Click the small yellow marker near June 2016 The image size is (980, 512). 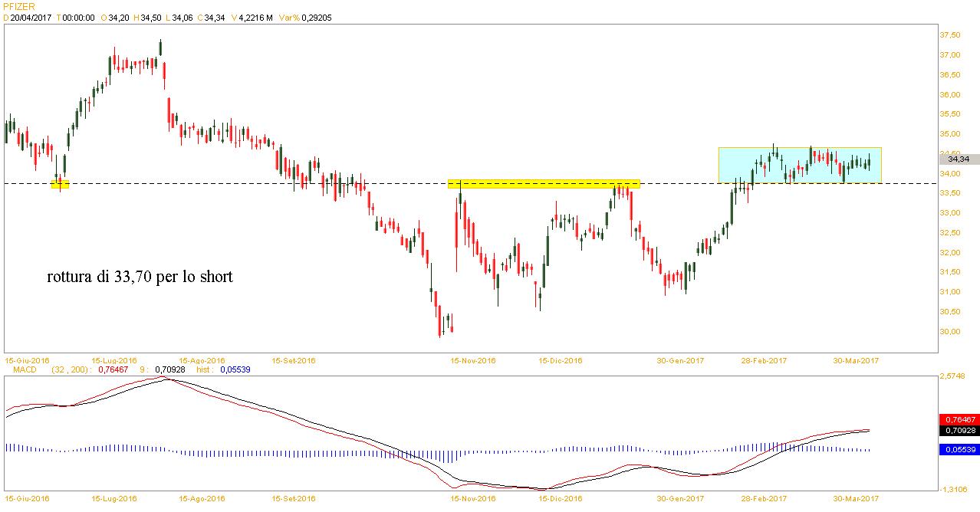click(x=60, y=183)
